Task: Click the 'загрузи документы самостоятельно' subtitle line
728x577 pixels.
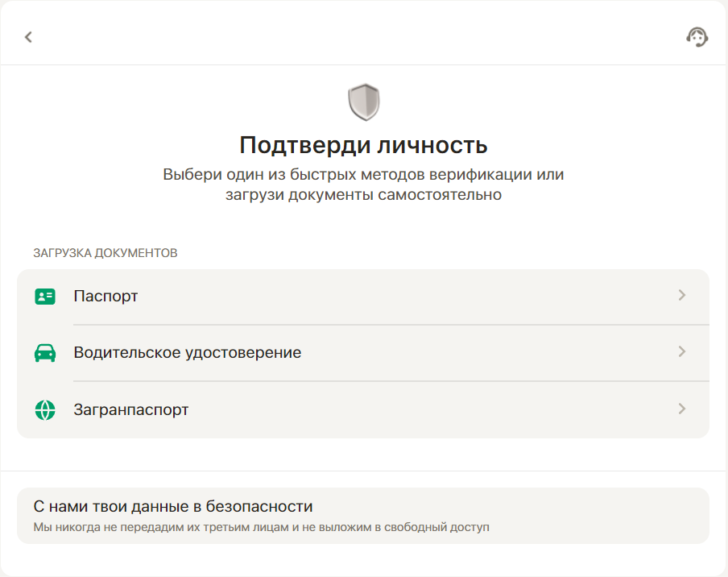Action: 363,195
